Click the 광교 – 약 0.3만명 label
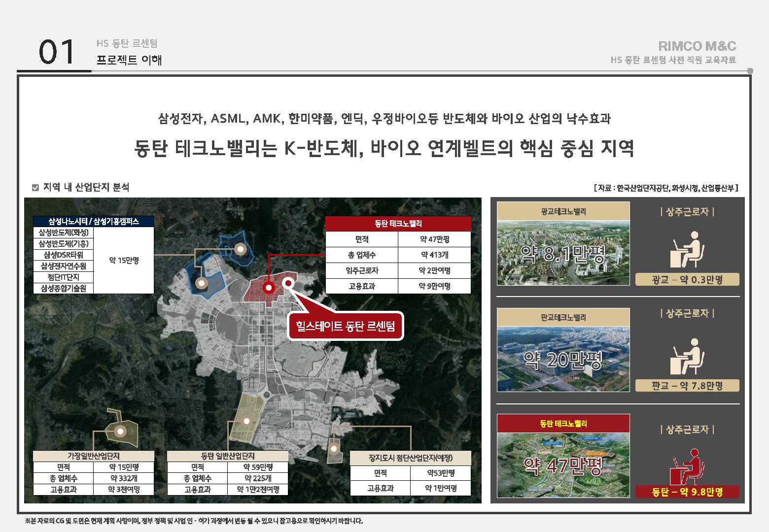 click(x=687, y=279)
